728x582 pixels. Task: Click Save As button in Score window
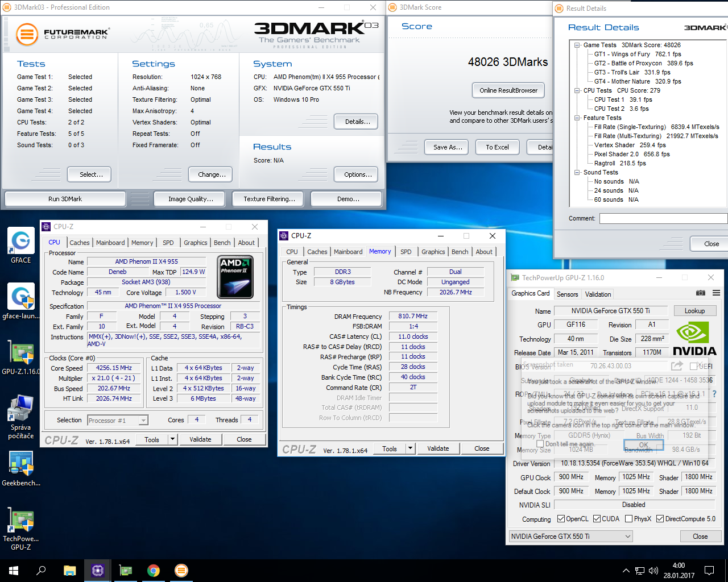point(448,147)
